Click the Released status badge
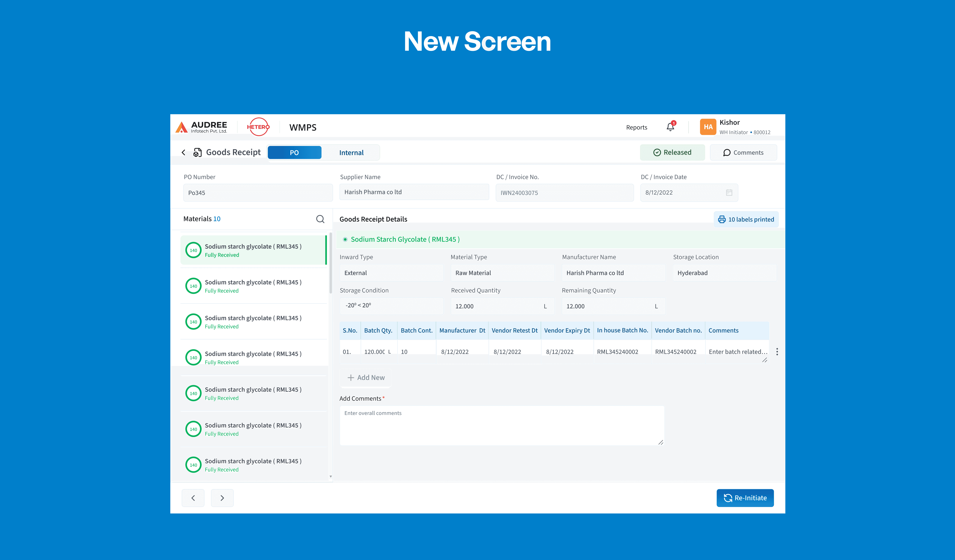The width and height of the screenshot is (955, 560). click(x=672, y=152)
